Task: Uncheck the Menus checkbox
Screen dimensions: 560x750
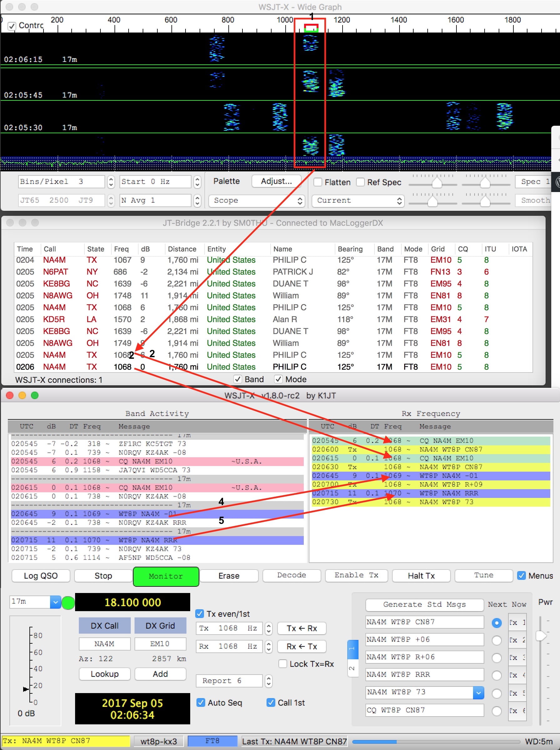Action: (x=521, y=575)
